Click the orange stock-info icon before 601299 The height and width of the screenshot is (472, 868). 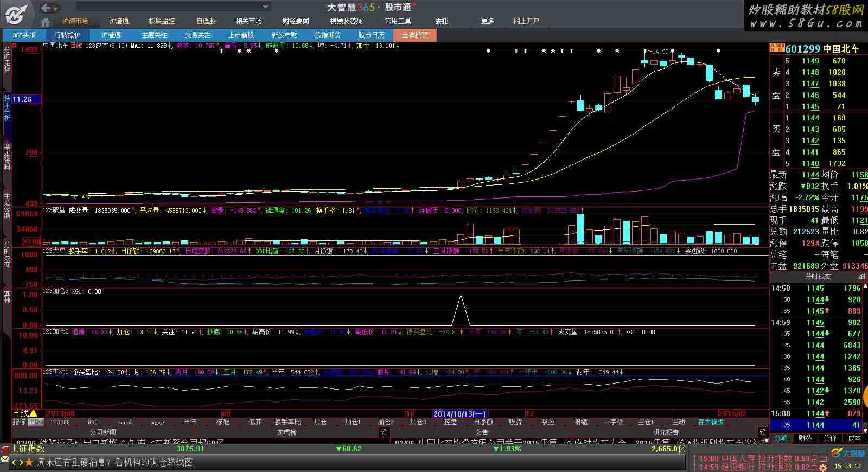tap(777, 48)
